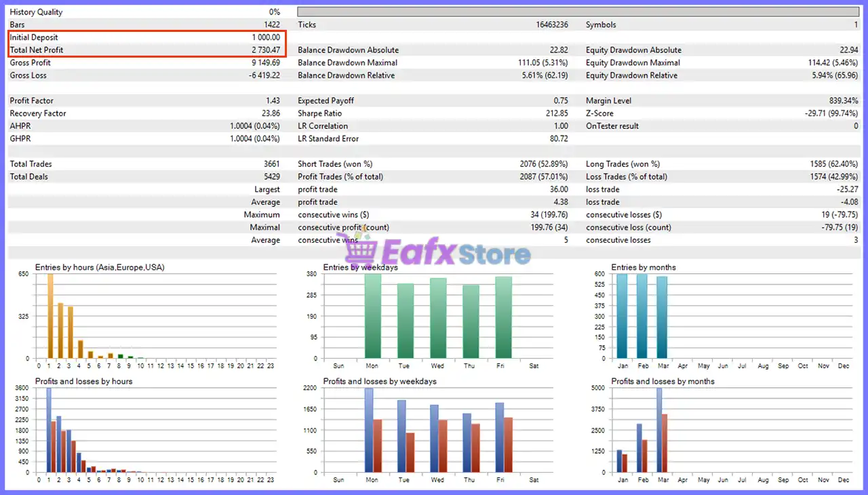The width and height of the screenshot is (868, 495).
Task: Select average profit trade value 4.38
Action: point(561,202)
